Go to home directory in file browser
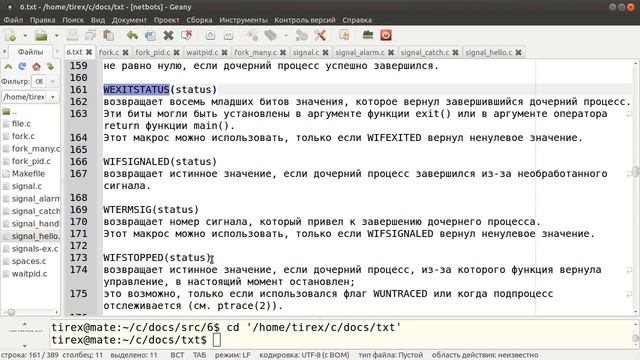The width and height of the screenshot is (640, 360). click(x=36, y=67)
